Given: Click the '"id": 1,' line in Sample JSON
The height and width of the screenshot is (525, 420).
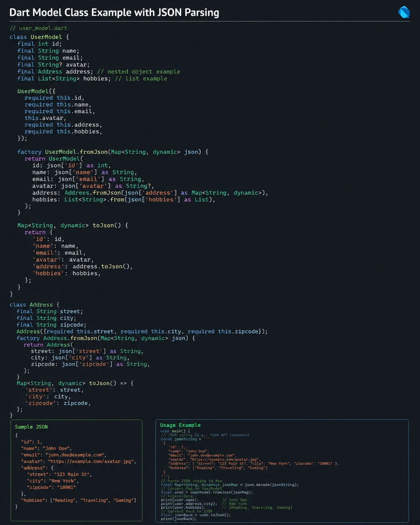Looking at the screenshot, I should coord(31,442).
